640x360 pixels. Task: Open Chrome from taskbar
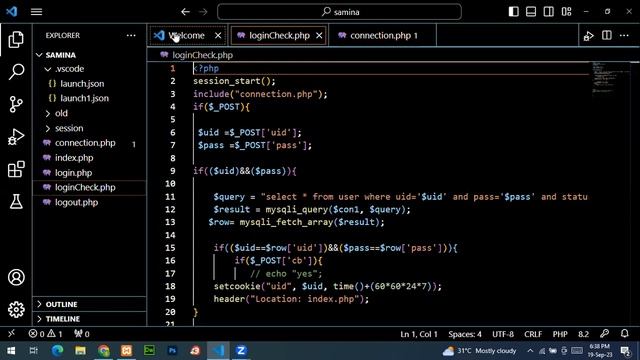(104, 351)
